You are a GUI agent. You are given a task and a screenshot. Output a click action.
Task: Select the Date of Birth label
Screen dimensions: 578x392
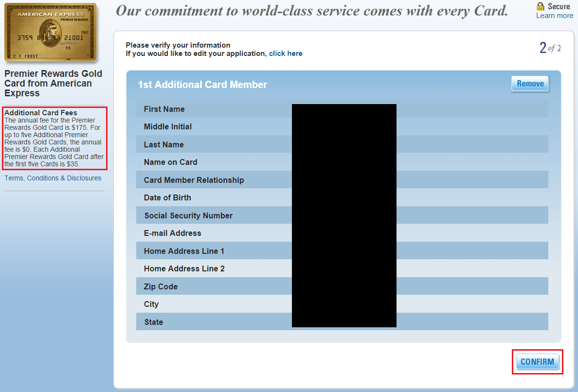click(x=167, y=197)
